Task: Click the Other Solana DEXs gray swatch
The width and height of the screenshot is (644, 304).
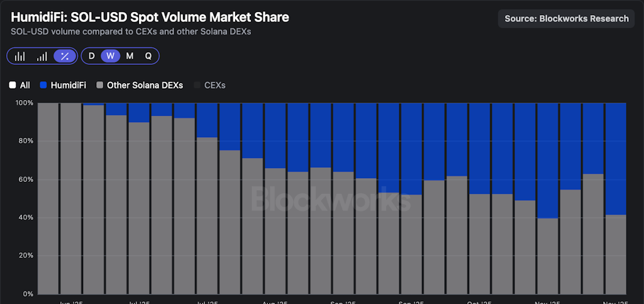Action: coord(100,86)
